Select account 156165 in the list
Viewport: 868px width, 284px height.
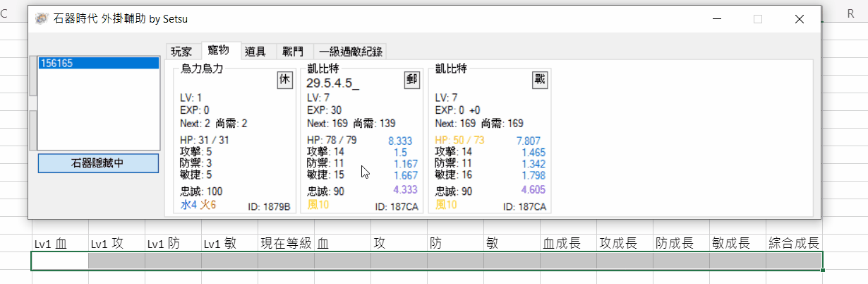pos(99,63)
